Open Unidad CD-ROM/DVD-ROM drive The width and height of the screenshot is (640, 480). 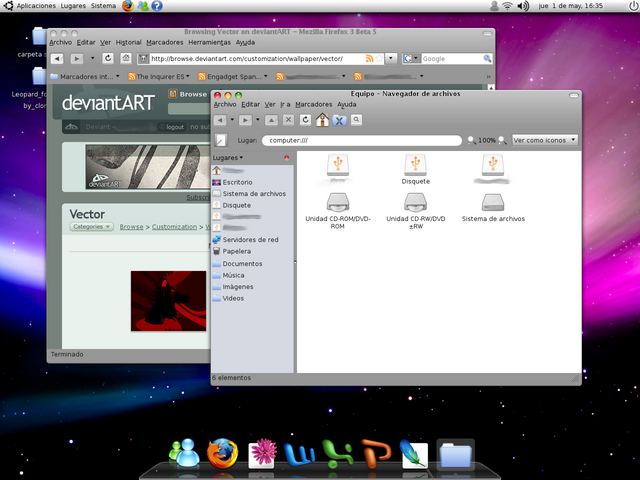pos(338,203)
